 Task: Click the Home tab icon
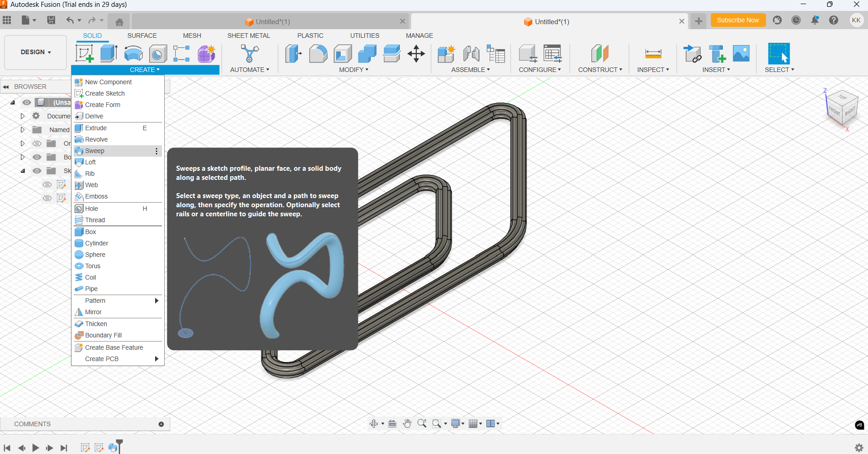pyautogui.click(x=119, y=22)
